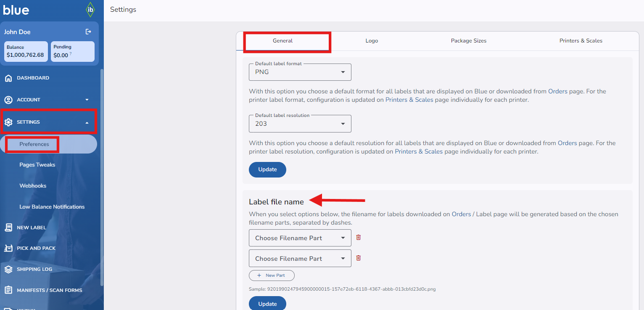The image size is (644, 310).
Task: Open the Default label format dropdown
Action: coord(300,72)
